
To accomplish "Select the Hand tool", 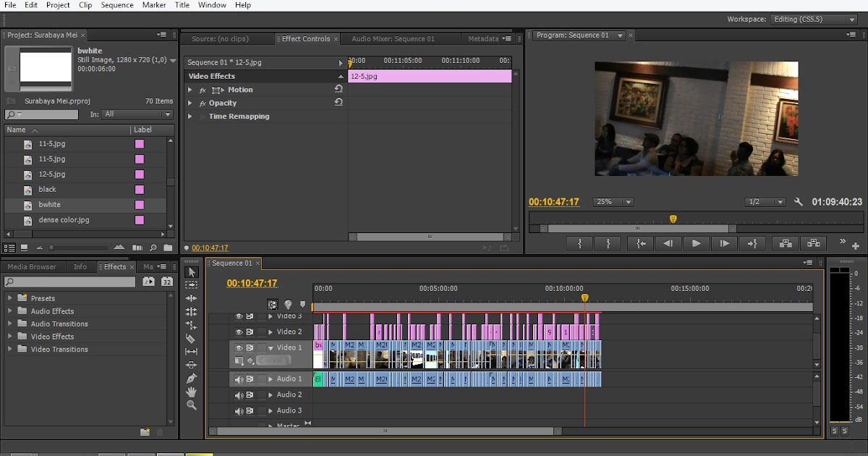I will 191,392.
